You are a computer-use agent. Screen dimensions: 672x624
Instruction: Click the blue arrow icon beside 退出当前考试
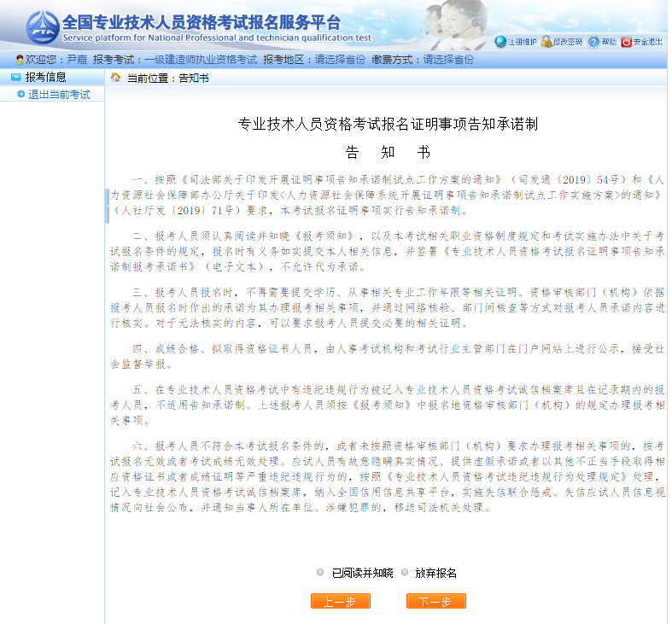coord(21,94)
